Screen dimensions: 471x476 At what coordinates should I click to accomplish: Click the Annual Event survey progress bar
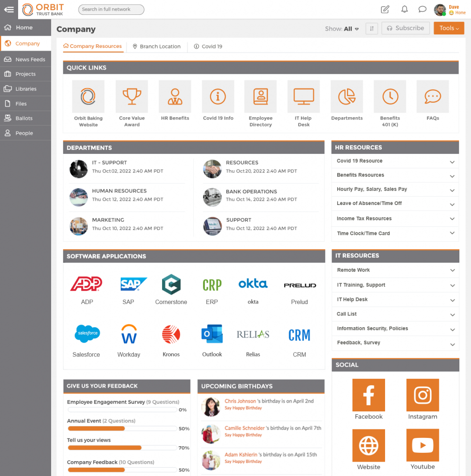[122, 428]
